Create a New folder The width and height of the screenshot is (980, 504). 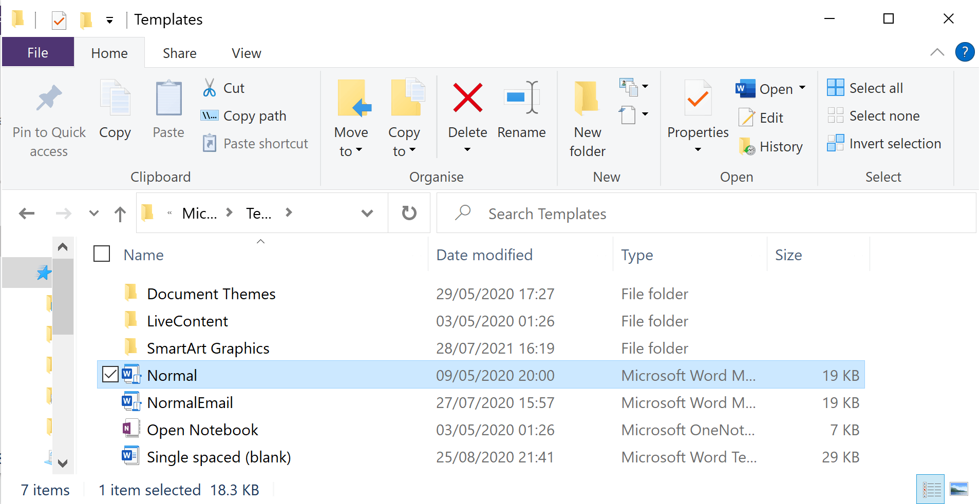587,118
